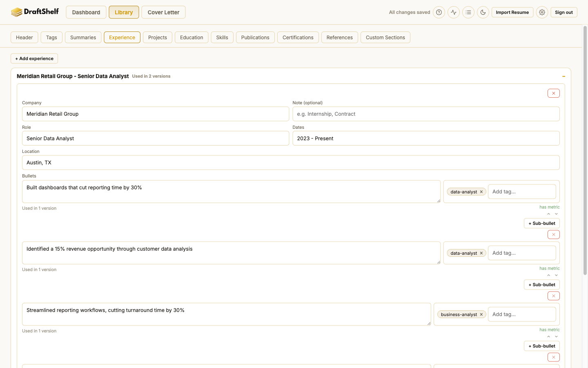Viewport: 588px width, 368px height.
Task: Remove data-analyst tag from 'Built dashboards' bullet
Action: pyautogui.click(x=481, y=192)
